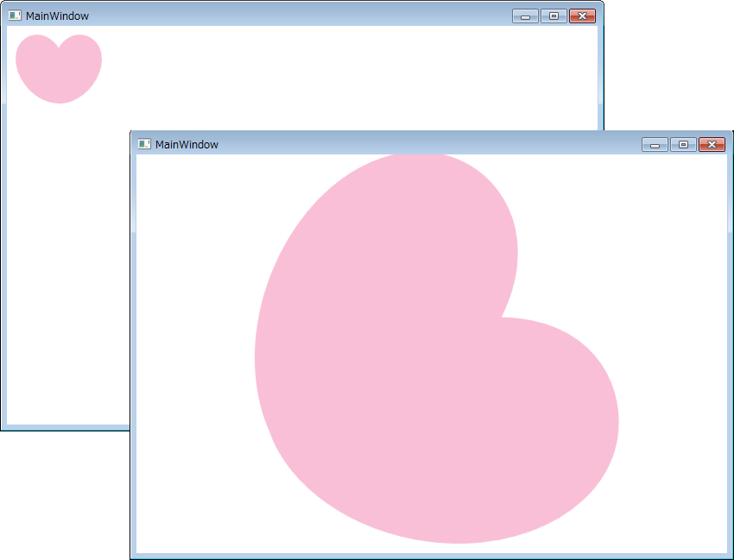Minimize the back MainWindow
This screenshot has height=560, width=734.
pos(525,16)
